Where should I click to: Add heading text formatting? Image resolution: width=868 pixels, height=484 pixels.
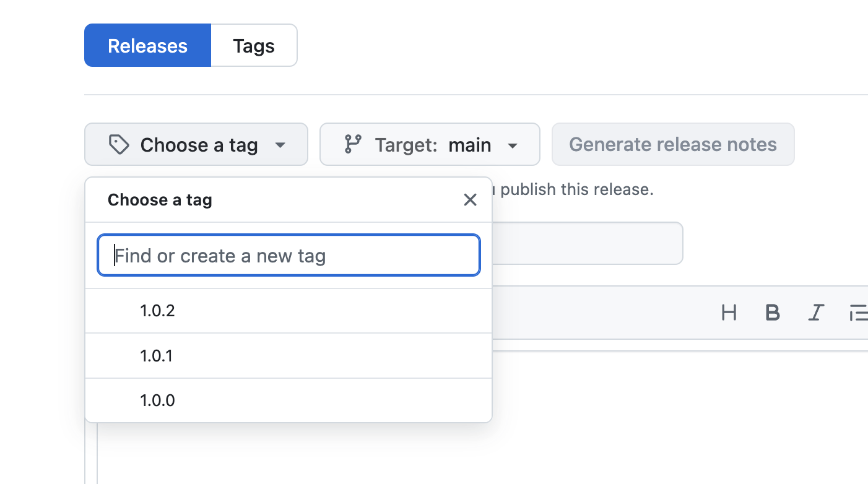pos(729,313)
